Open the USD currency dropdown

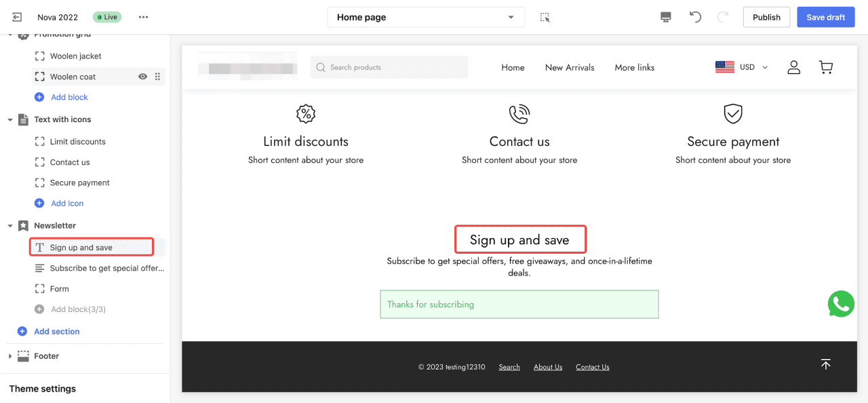pyautogui.click(x=753, y=67)
